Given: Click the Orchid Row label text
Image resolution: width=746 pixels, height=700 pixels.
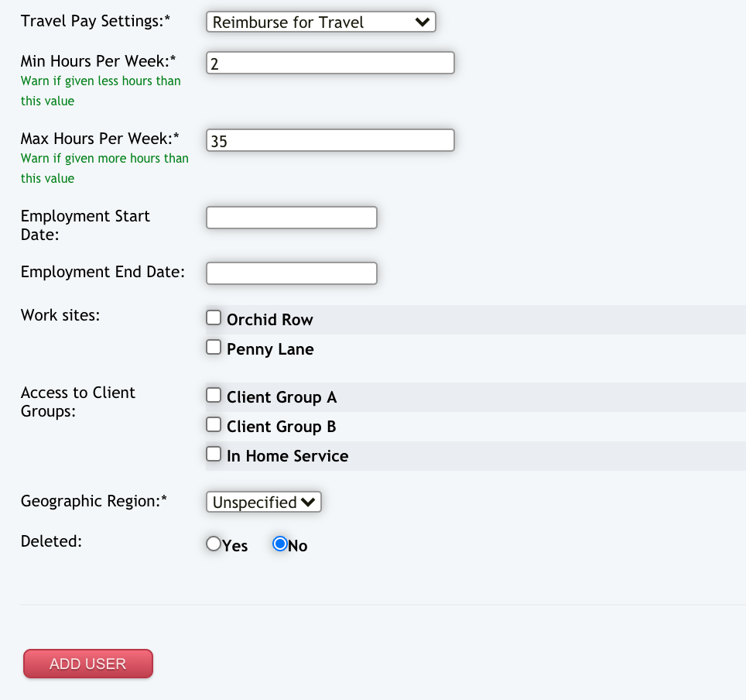Looking at the screenshot, I should (269, 320).
